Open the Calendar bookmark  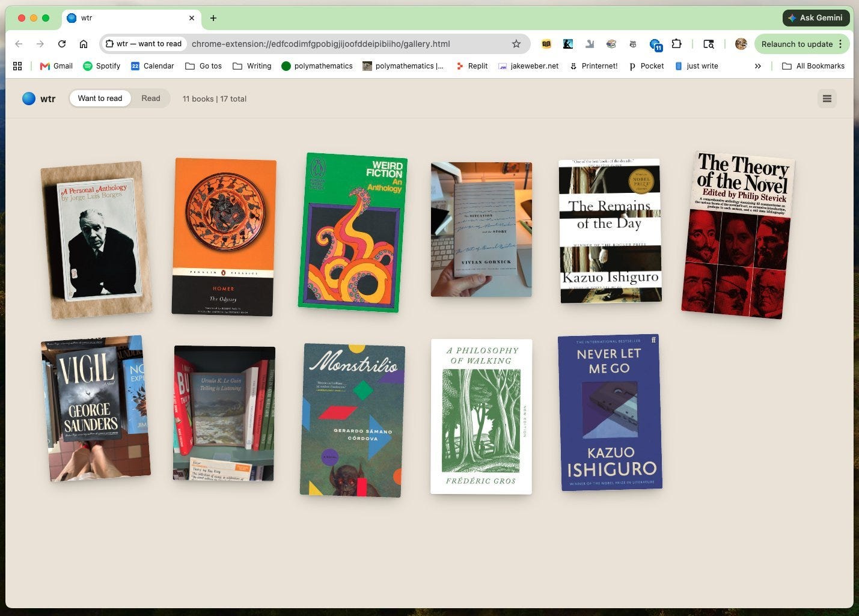coord(152,66)
